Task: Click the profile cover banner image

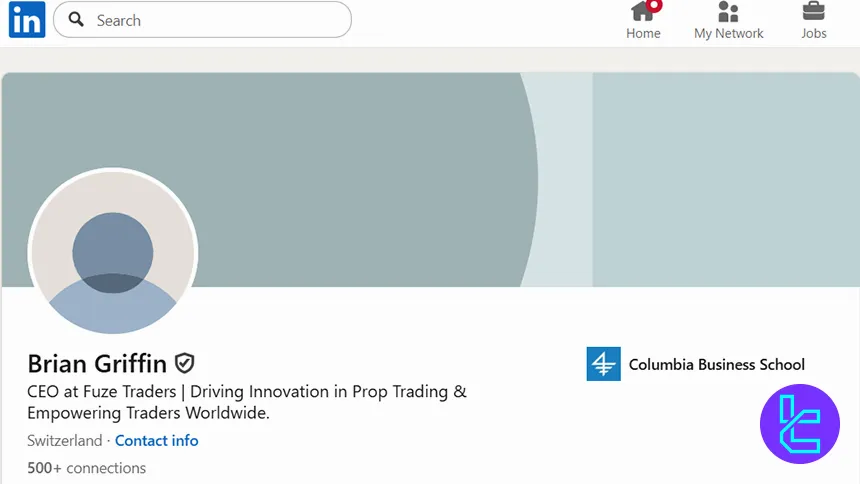Action: [x=400, y=150]
